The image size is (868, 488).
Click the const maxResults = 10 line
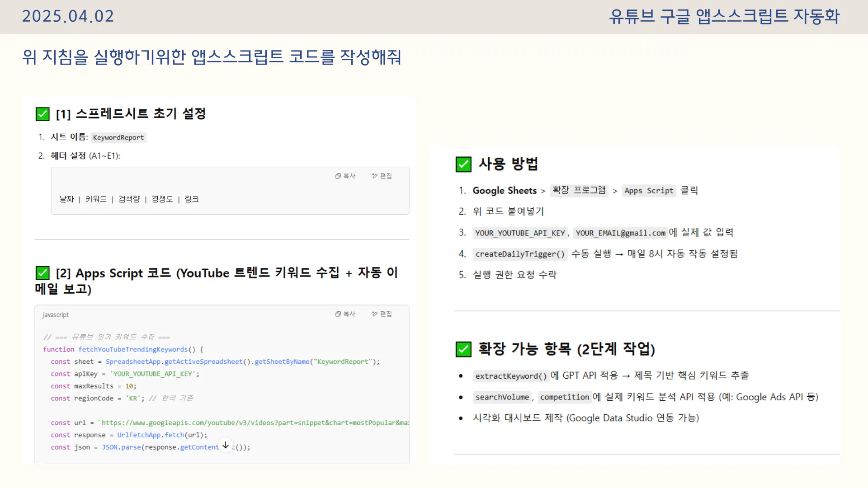(94, 386)
